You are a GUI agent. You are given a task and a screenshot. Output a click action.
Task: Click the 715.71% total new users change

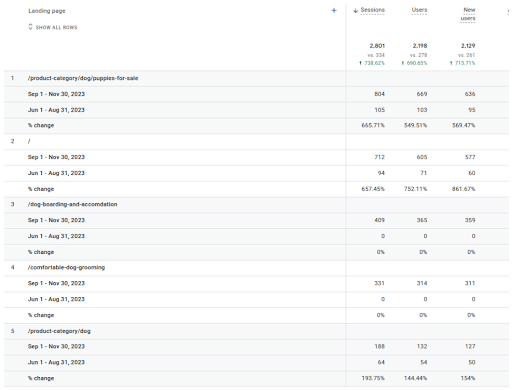click(463, 63)
